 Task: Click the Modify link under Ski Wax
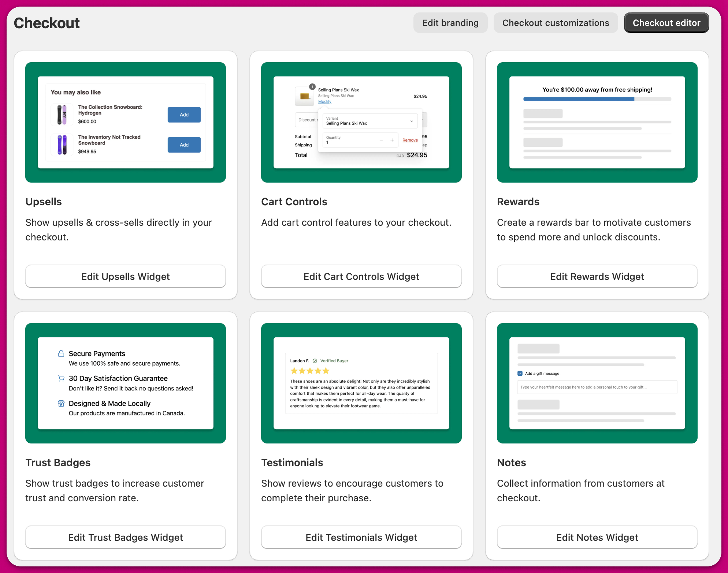[324, 102]
